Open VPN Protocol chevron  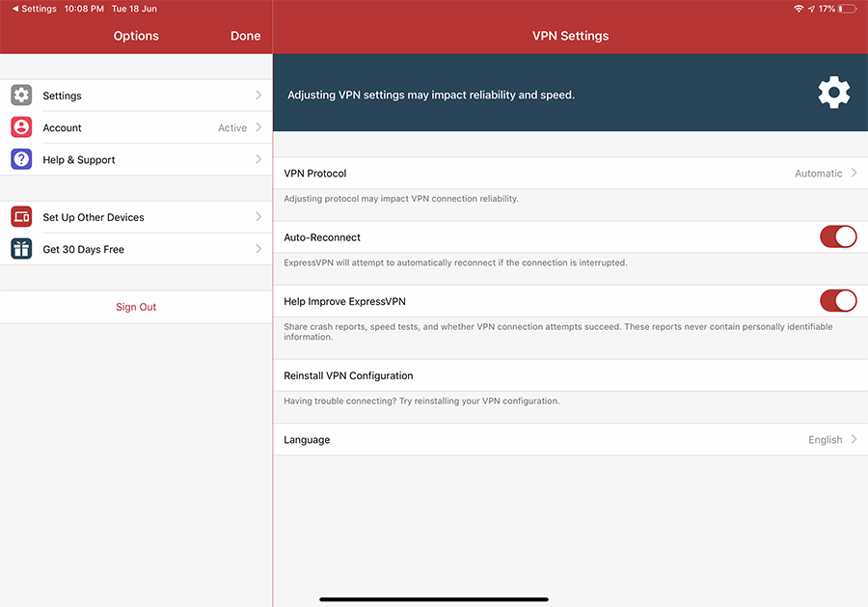tap(854, 173)
